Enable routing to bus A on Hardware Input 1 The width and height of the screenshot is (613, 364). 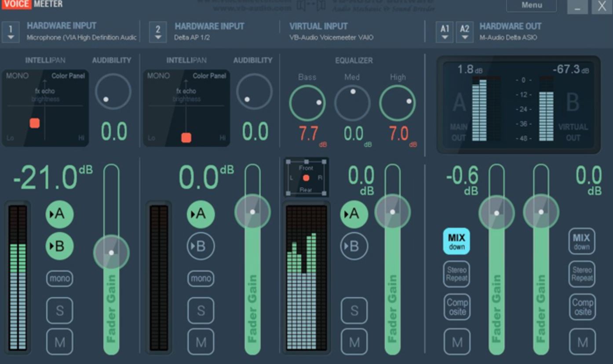(59, 214)
